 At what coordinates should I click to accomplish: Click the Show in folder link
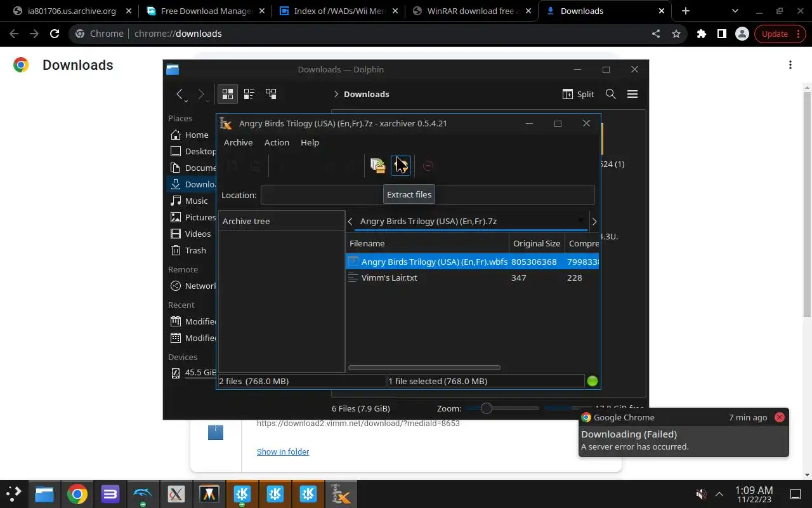click(x=283, y=451)
